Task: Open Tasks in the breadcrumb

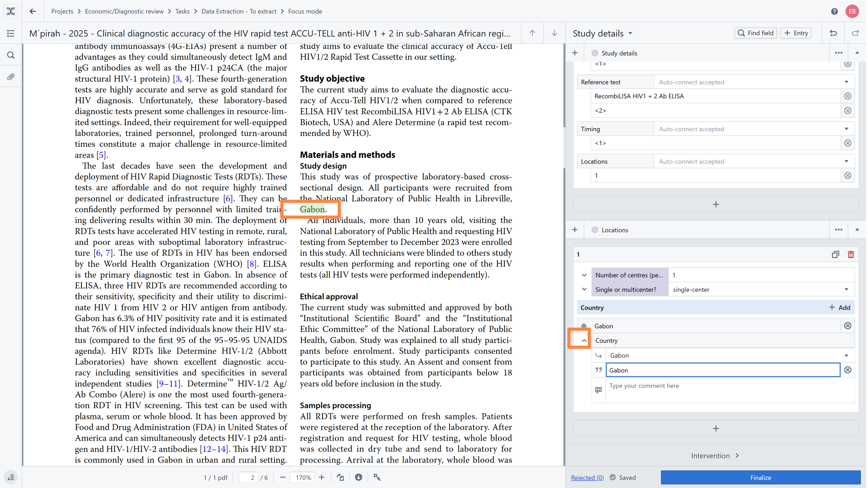Action: pos(182,11)
